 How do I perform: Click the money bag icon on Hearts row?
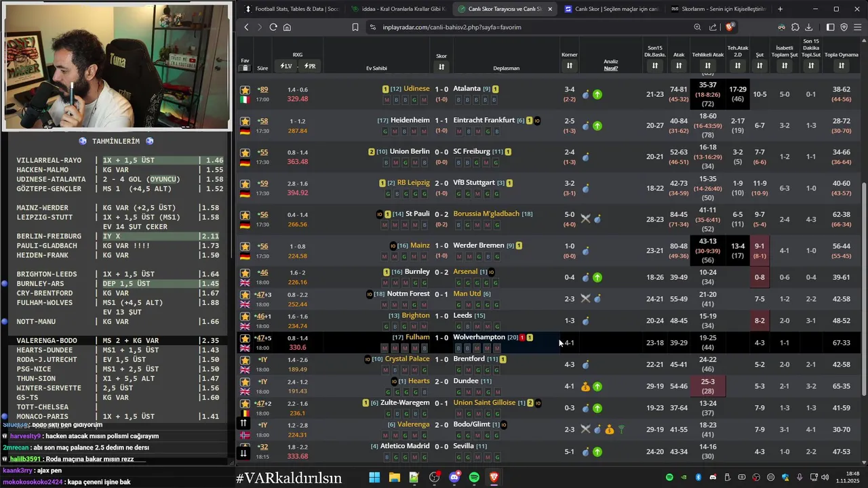[x=586, y=387]
